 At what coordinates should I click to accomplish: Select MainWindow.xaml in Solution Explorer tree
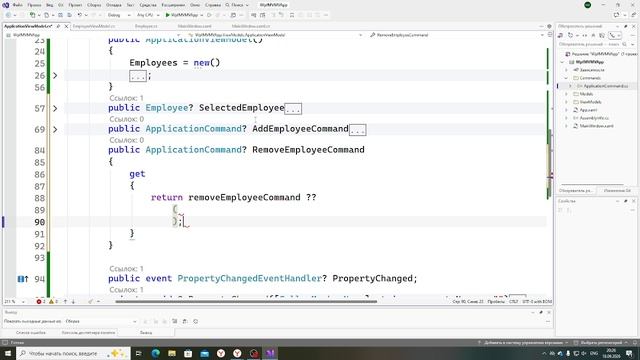point(596,126)
